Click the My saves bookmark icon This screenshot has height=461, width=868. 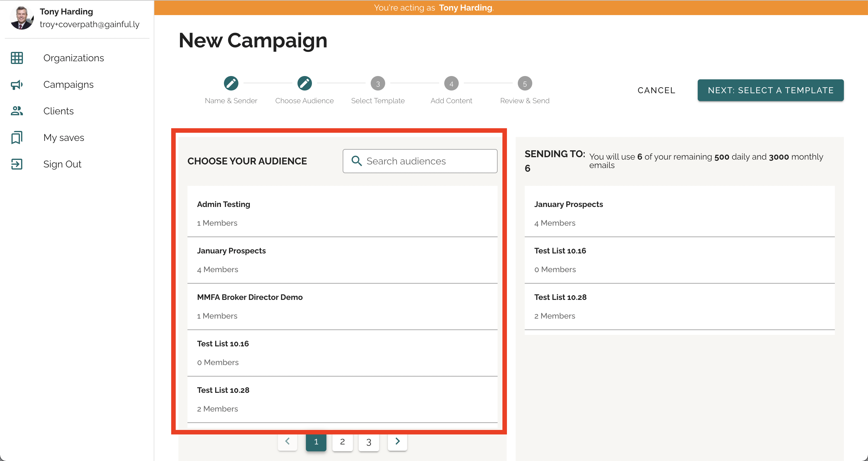17,138
